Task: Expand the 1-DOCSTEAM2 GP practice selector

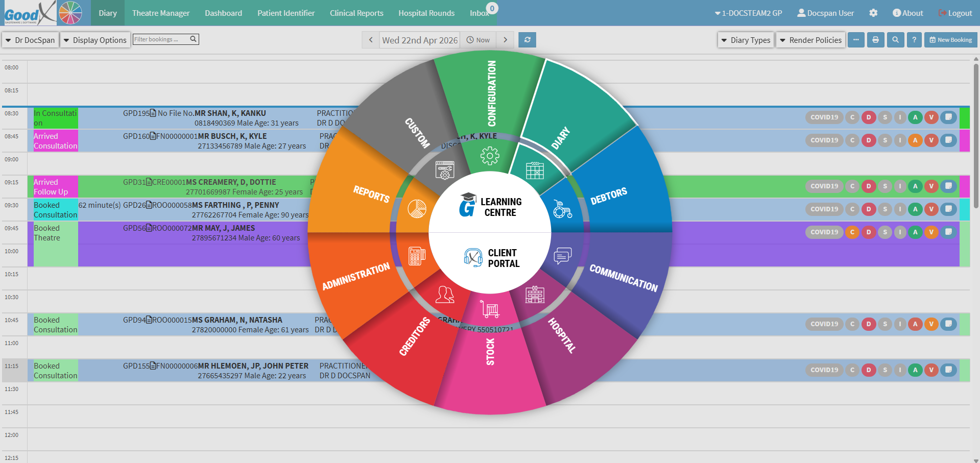Action: pos(749,13)
